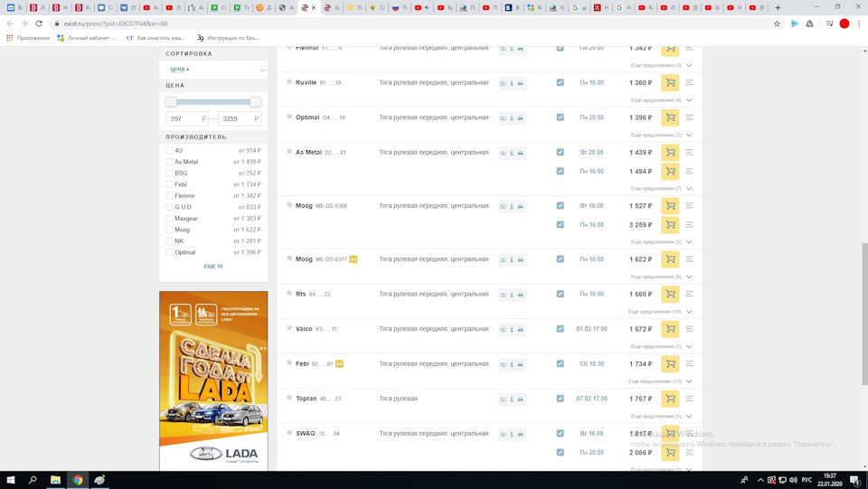868x489 pixels.
Task: Click minimum price slider handle
Action: point(171,102)
